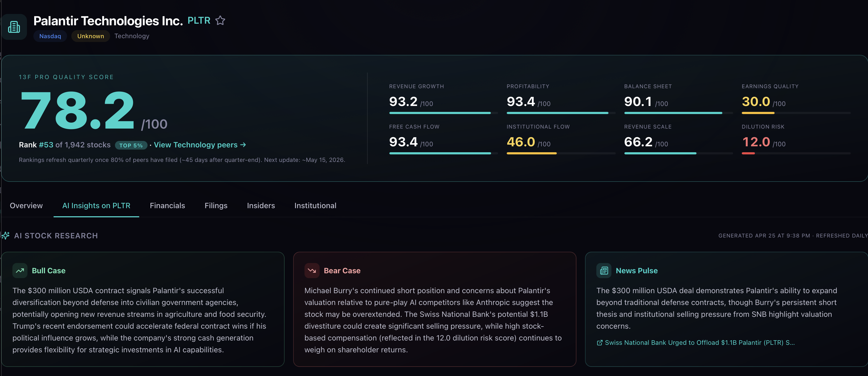Click the AI sparkle icon beside AI Stock Research

pos(6,236)
